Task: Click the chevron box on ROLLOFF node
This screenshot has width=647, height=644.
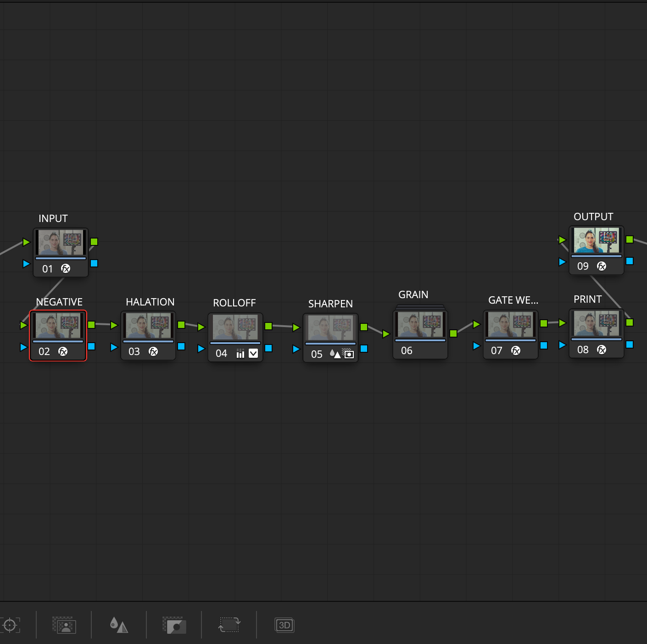Action: pyautogui.click(x=253, y=353)
